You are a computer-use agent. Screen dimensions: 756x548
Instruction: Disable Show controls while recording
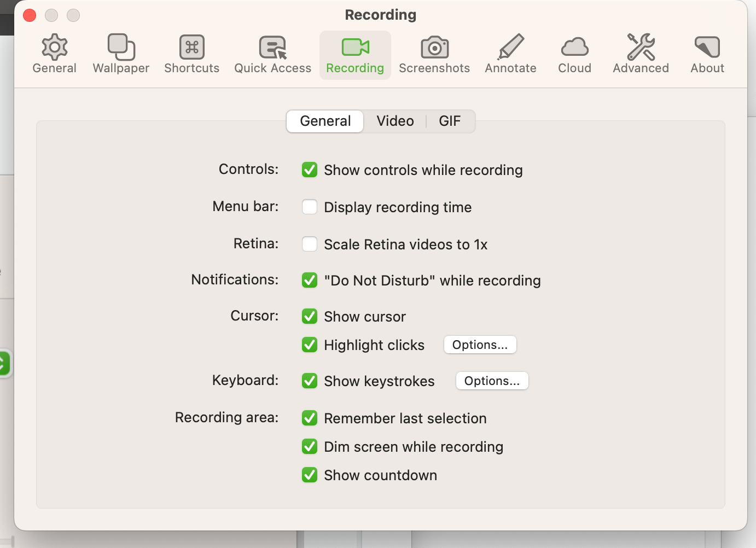pyautogui.click(x=310, y=170)
